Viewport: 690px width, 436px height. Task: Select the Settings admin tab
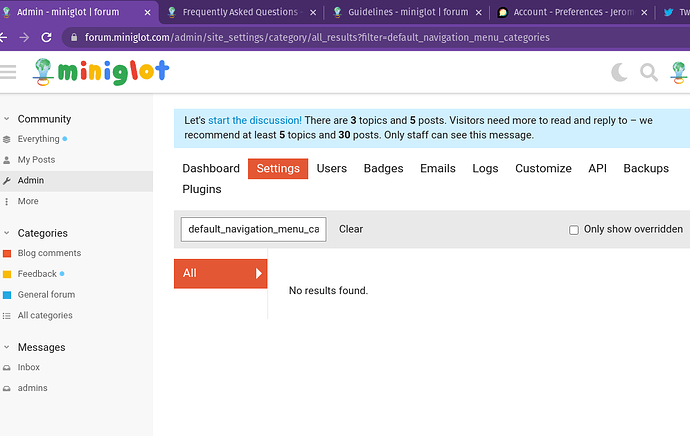[278, 169]
